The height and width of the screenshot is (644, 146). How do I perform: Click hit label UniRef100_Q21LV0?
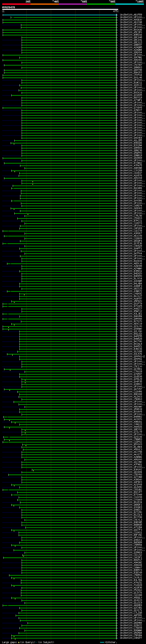131,326
